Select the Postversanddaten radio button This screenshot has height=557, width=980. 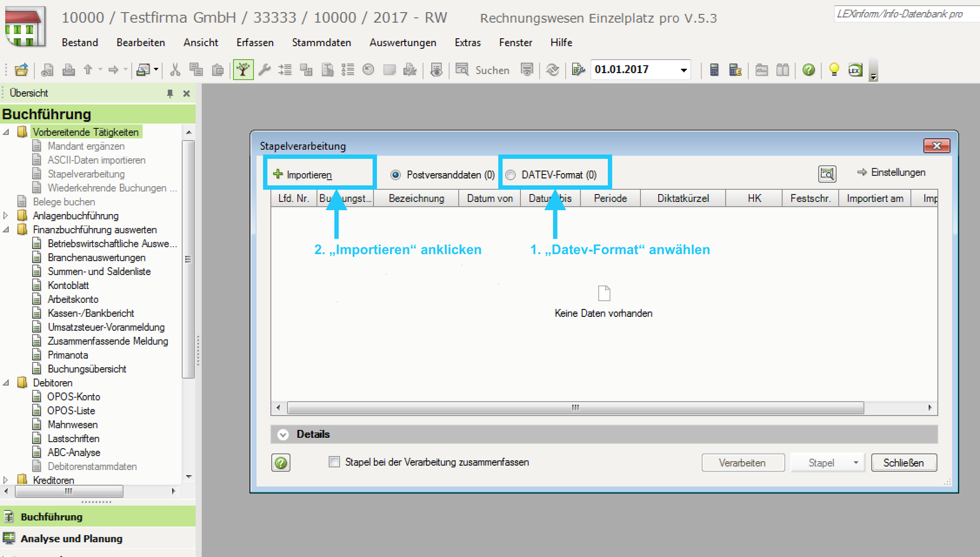coord(395,175)
